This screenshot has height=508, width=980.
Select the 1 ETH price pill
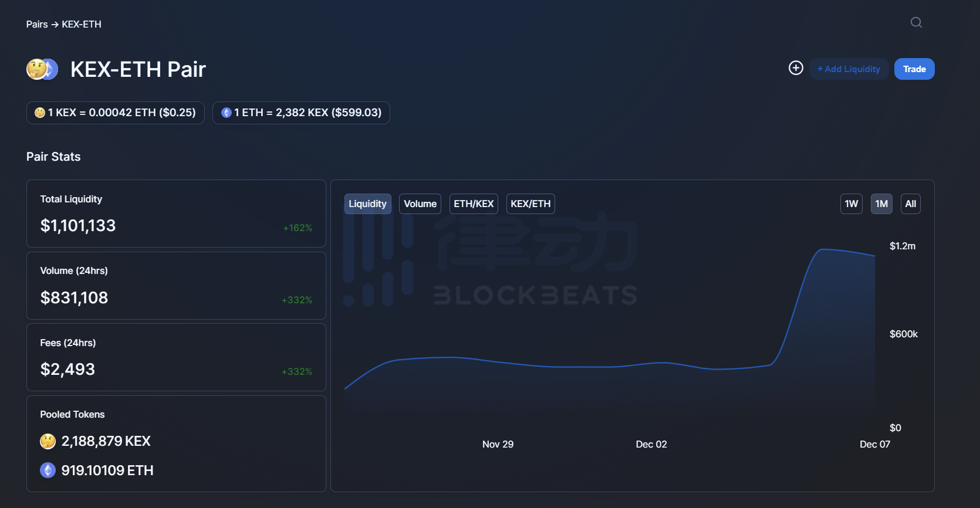pyautogui.click(x=301, y=113)
